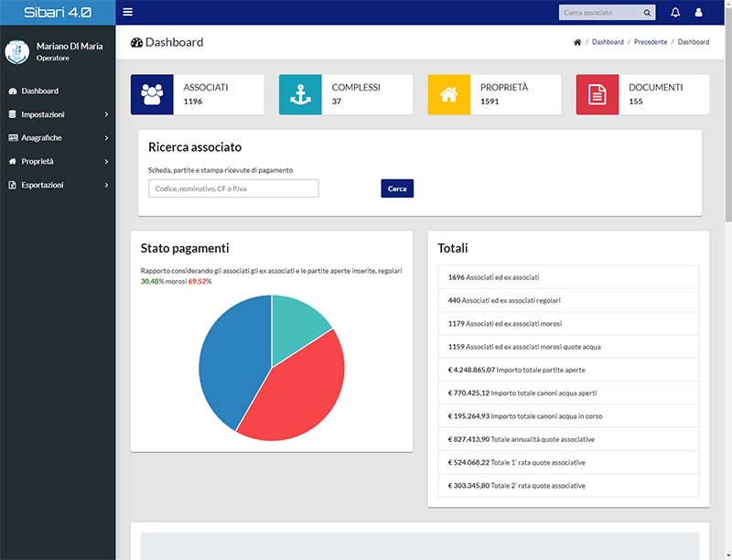Click the user avatar logo in sidebar
Viewport: 732px width, 560px height.
pyautogui.click(x=17, y=52)
